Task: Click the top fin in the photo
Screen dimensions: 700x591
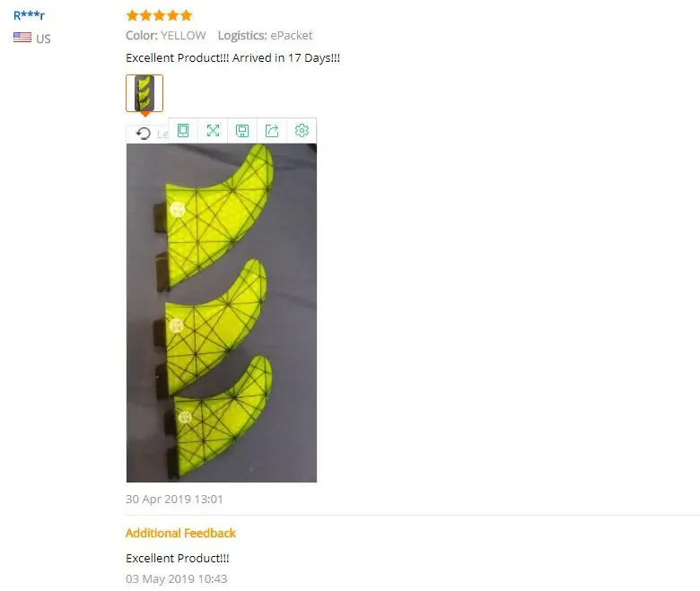Action: [214, 214]
